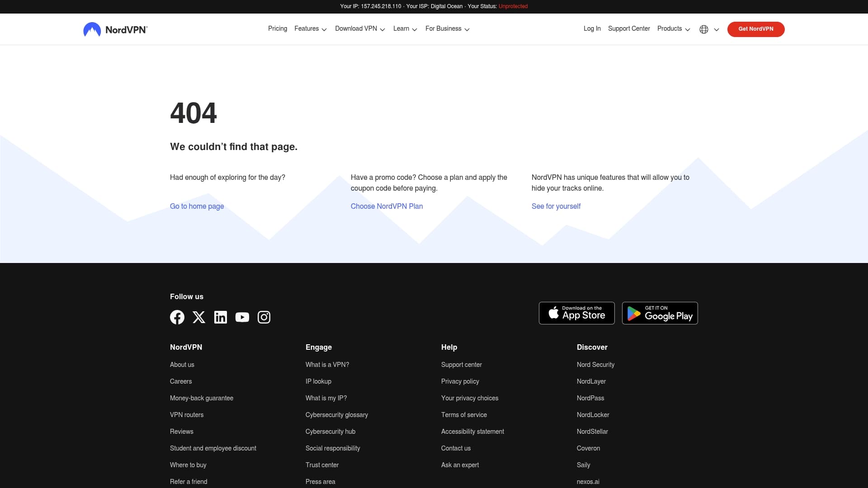Open Terms of service link
The image size is (868, 488).
point(464,415)
